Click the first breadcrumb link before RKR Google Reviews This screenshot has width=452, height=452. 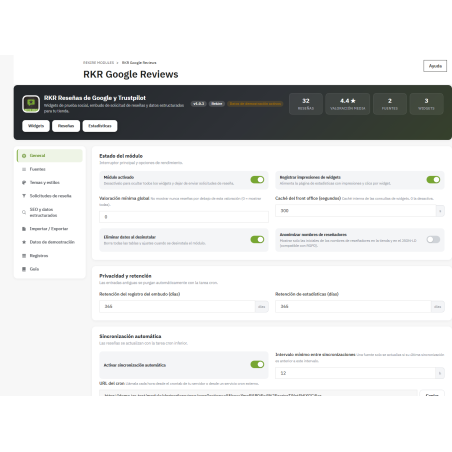[x=98, y=63]
